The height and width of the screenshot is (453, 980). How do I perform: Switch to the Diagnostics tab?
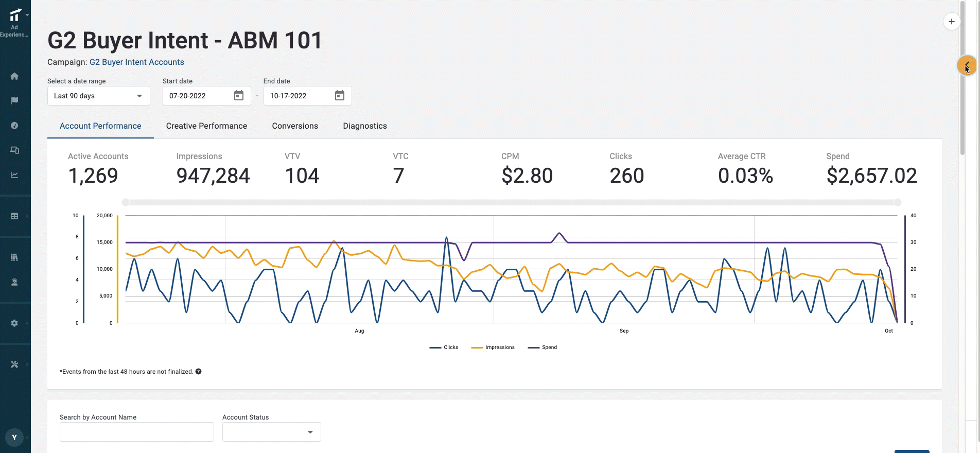click(365, 126)
